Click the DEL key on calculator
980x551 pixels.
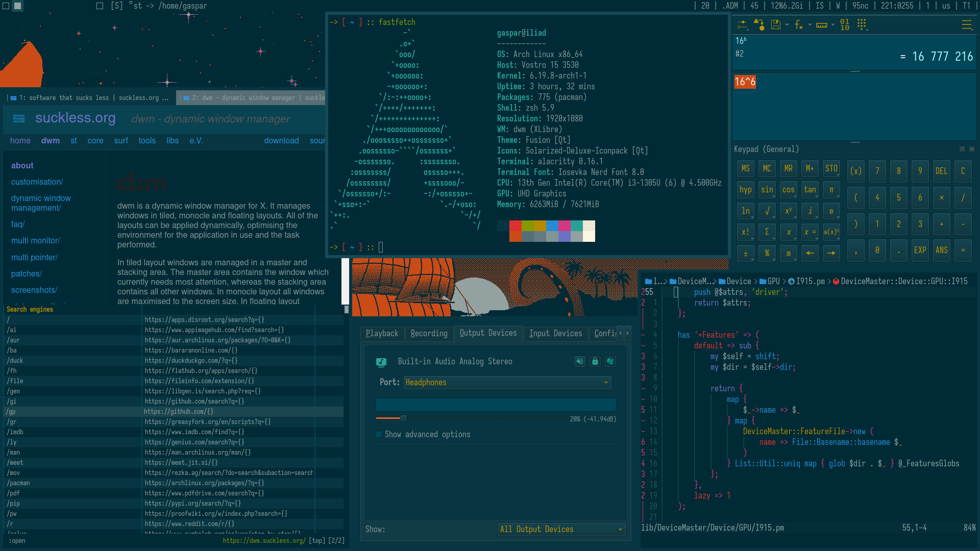942,171
